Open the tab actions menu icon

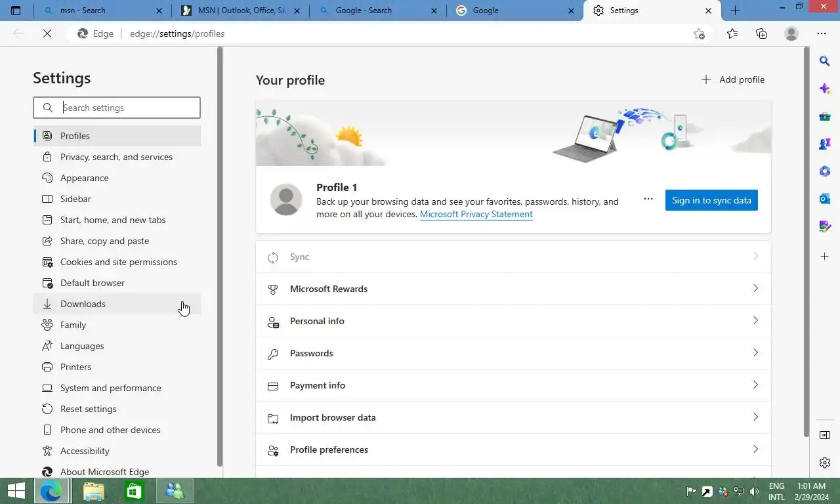click(16, 10)
